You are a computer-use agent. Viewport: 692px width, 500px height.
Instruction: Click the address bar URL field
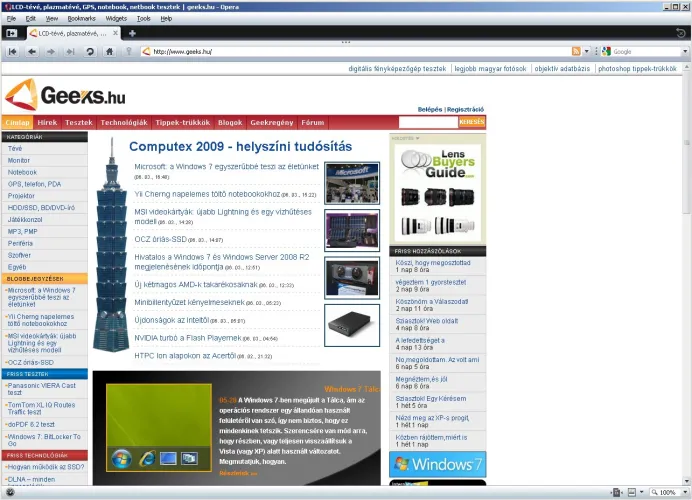pos(357,52)
